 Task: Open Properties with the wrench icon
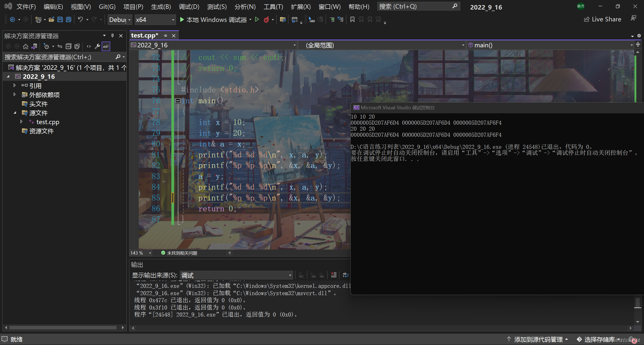(97, 46)
